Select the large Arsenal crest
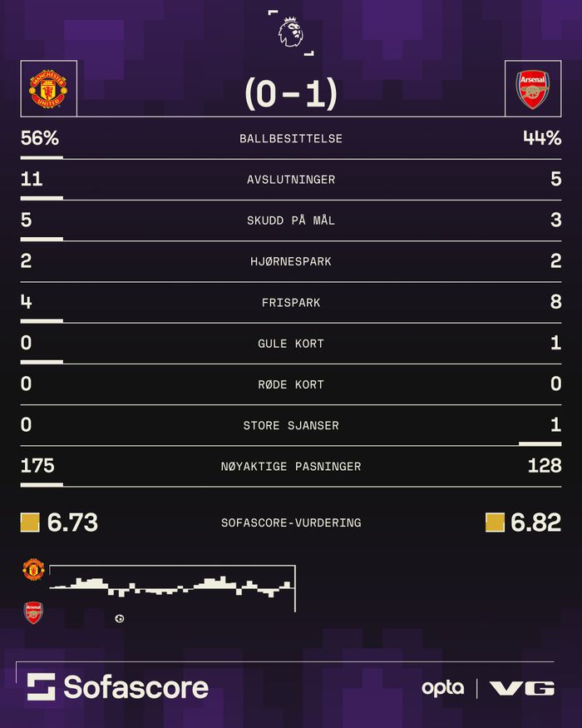The width and height of the screenshot is (582, 728). pos(533,88)
